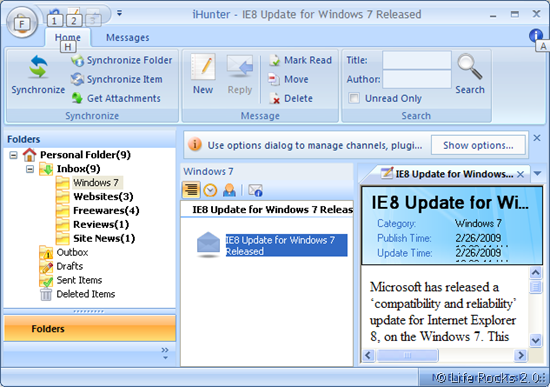Click scroll left arrow in reading pane

(x=368, y=355)
